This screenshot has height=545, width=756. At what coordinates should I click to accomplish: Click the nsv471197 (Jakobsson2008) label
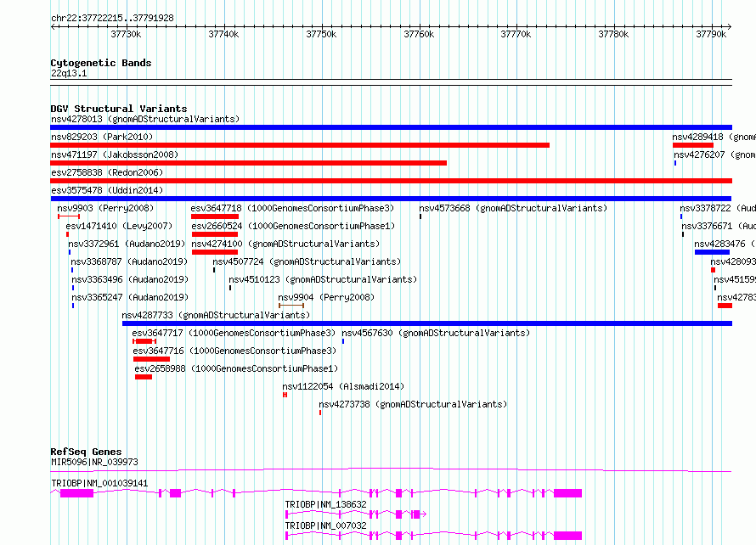tap(115, 155)
